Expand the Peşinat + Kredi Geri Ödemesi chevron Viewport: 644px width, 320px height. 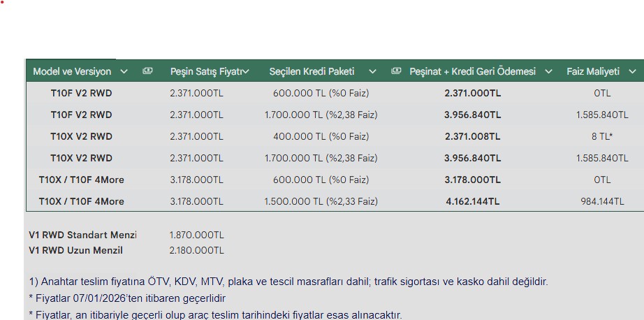pyautogui.click(x=549, y=71)
